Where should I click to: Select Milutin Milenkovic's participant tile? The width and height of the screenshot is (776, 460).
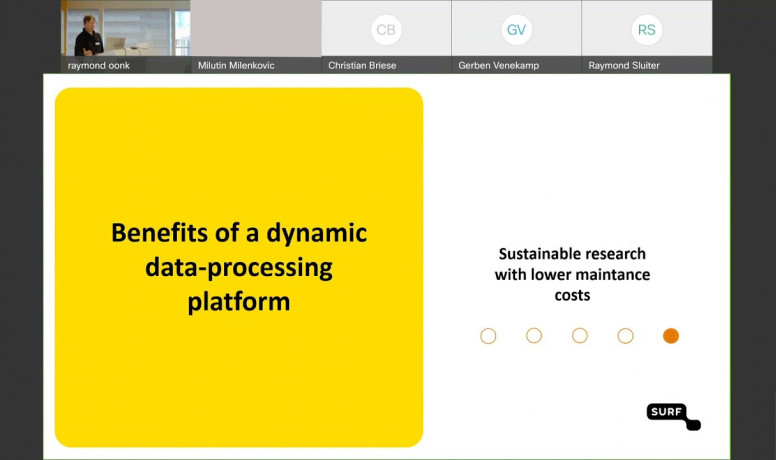click(x=256, y=36)
